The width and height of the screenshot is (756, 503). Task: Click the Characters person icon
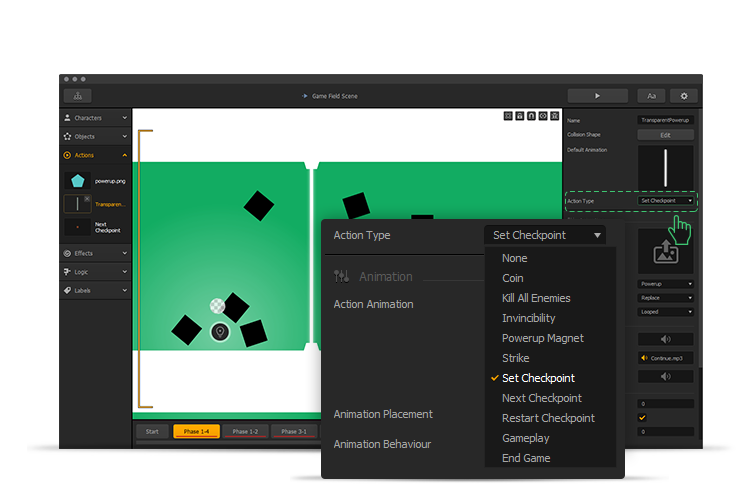tap(68, 118)
